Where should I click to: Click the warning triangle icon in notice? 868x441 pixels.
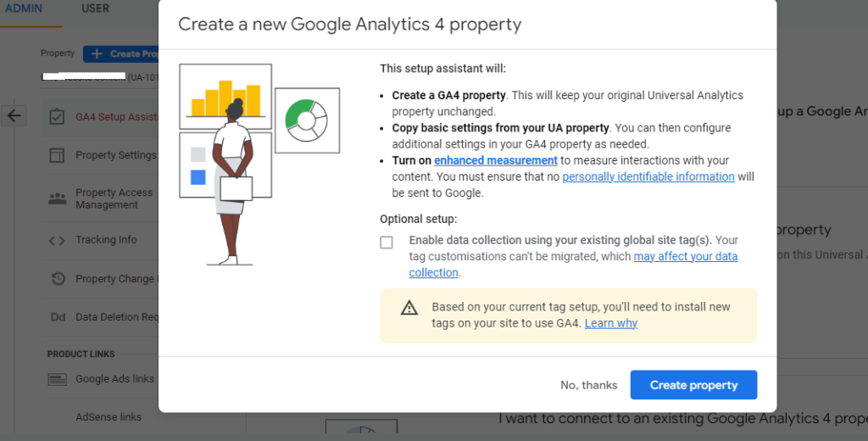coord(409,308)
